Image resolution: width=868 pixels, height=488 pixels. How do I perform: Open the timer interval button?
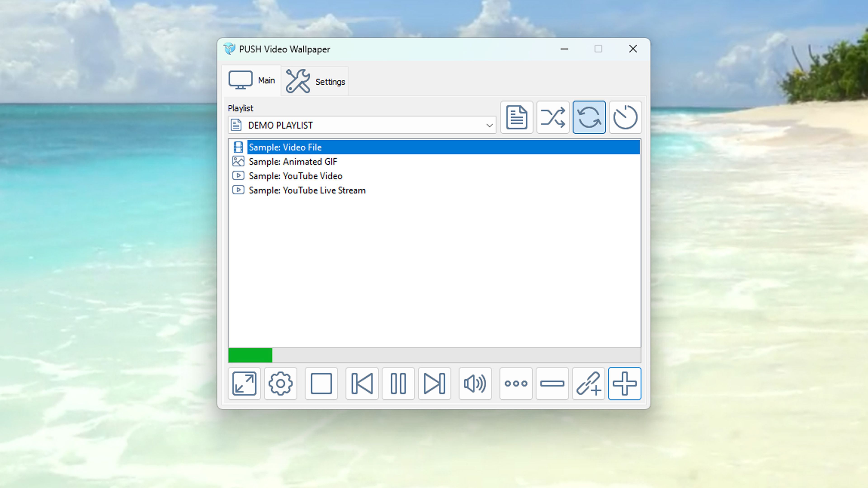pyautogui.click(x=625, y=117)
